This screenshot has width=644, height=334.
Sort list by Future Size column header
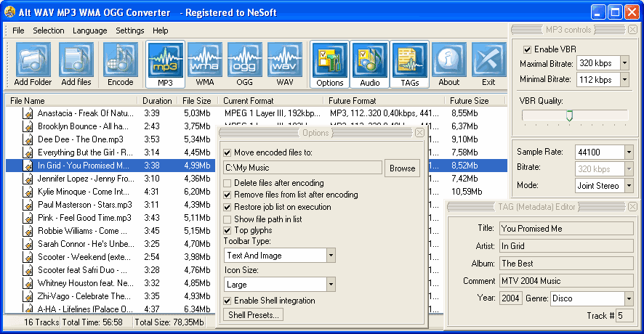pyautogui.click(x=475, y=100)
